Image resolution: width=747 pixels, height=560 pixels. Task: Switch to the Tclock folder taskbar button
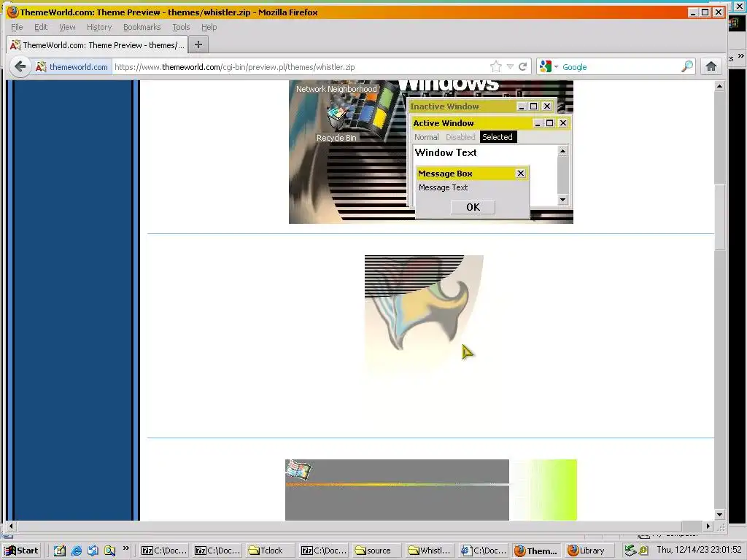(270, 551)
